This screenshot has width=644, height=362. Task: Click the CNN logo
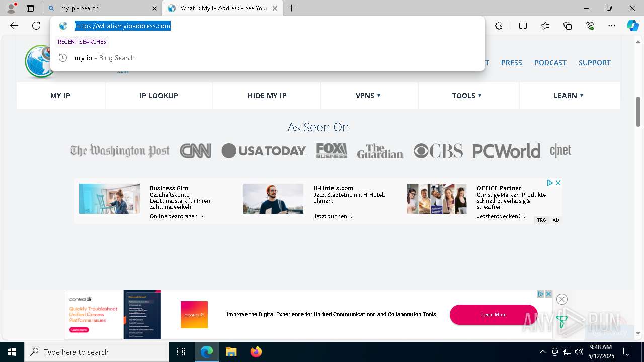point(195,151)
